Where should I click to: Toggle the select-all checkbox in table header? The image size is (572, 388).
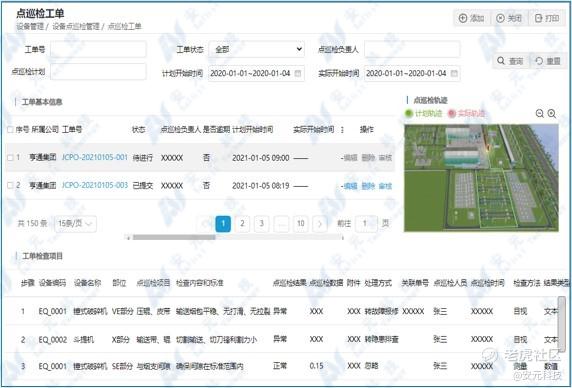click(10, 129)
